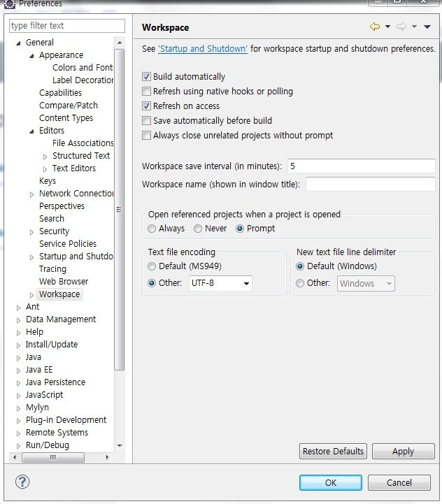This screenshot has height=504, width=442.
Task: Select Service Policies tree item
Action: [68, 244]
